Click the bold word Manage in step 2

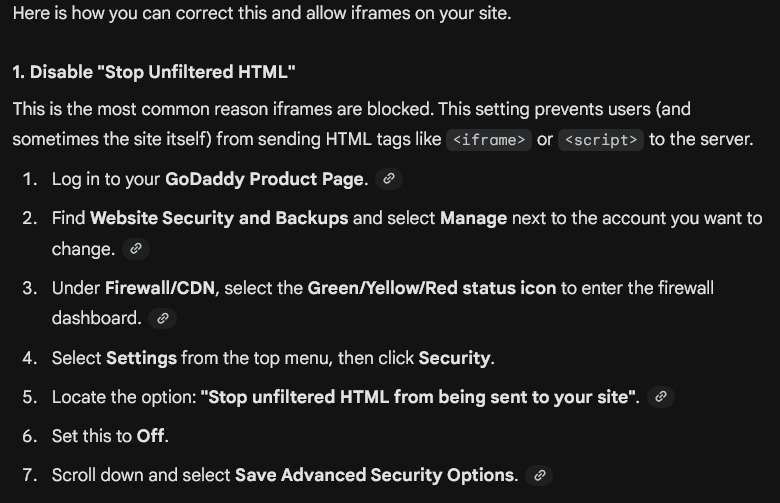(x=473, y=218)
